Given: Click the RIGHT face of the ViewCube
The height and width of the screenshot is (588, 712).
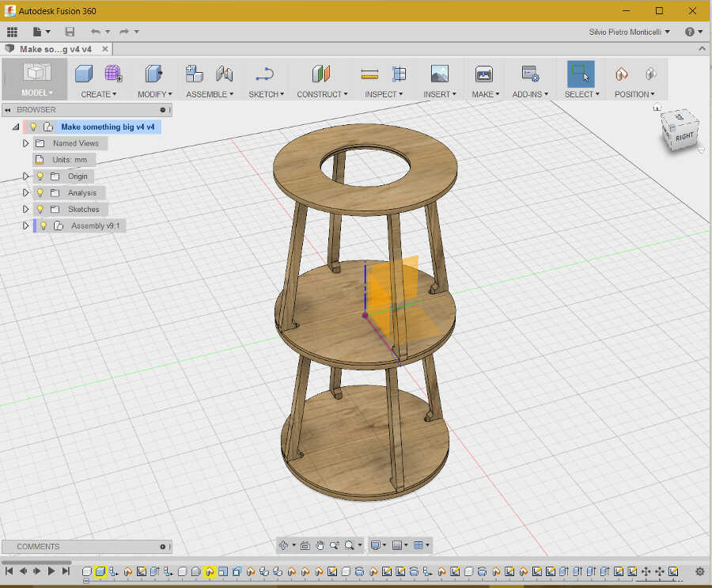Looking at the screenshot, I should 684,136.
